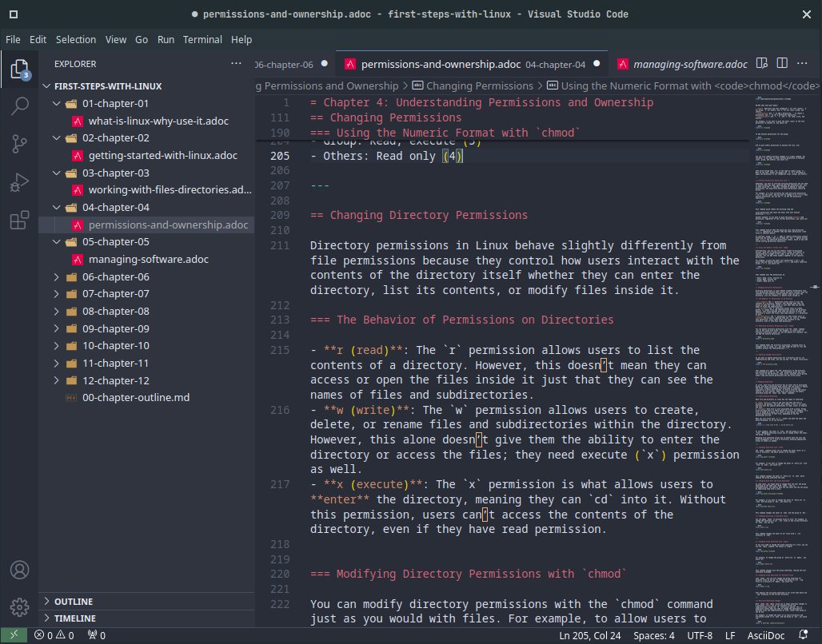
Task: Collapse the 05-chapter-05 folder
Action: (x=57, y=241)
